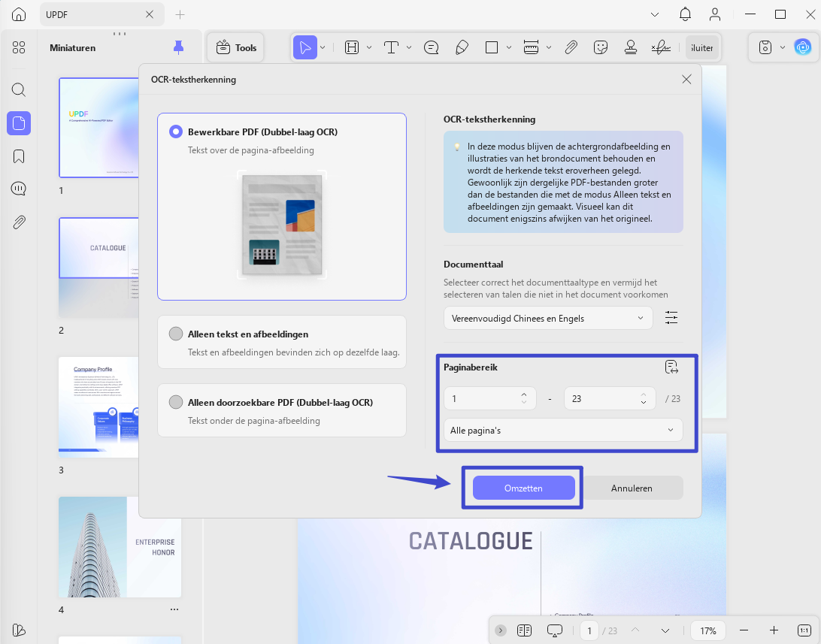Select the Company Profile page 3 thumbnail
The width and height of the screenshot is (821, 644).
coord(99,407)
